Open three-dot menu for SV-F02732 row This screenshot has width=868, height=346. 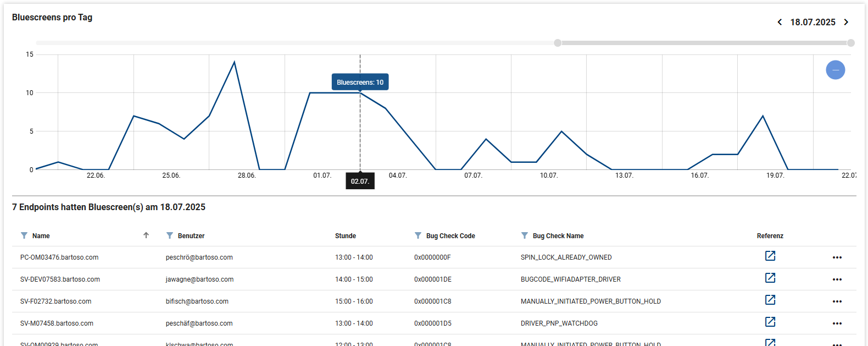[837, 301]
